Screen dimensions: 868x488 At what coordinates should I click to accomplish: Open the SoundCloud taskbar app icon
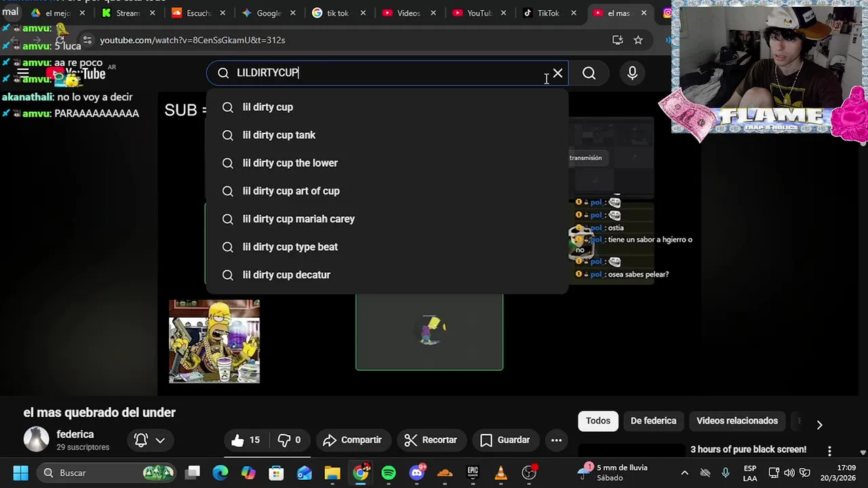(x=445, y=473)
